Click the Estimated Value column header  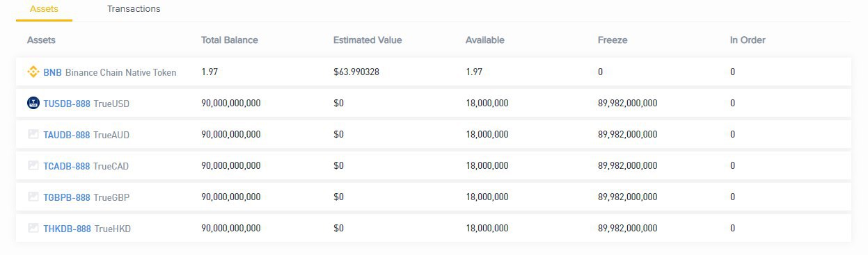point(368,40)
